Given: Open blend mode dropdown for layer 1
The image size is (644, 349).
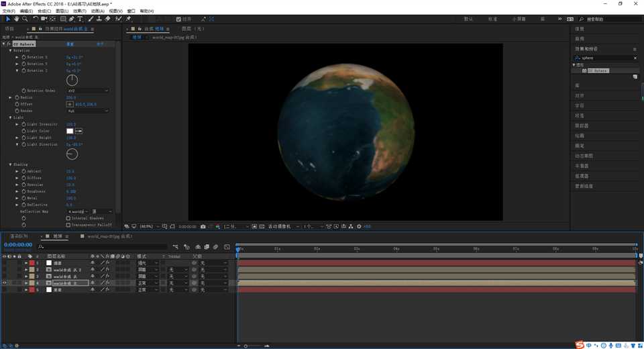Looking at the screenshot, I should pyautogui.click(x=148, y=263).
